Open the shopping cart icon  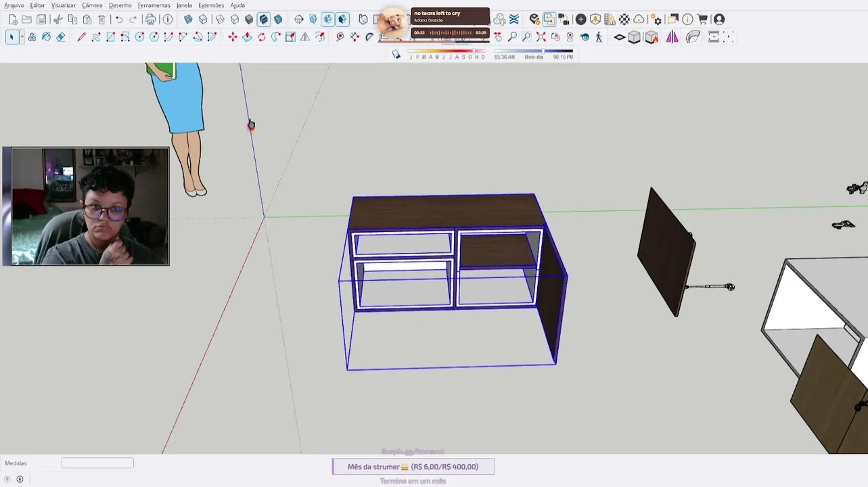(x=702, y=20)
